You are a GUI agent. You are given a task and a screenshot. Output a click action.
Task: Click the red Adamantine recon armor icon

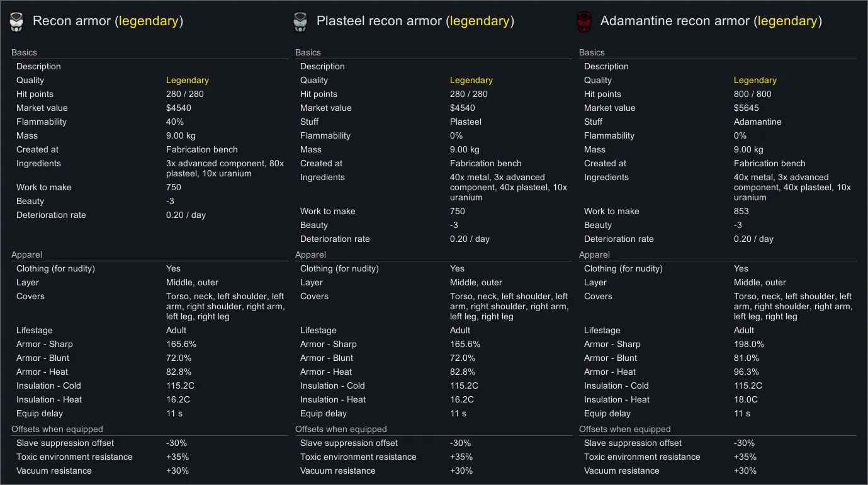[x=584, y=21]
